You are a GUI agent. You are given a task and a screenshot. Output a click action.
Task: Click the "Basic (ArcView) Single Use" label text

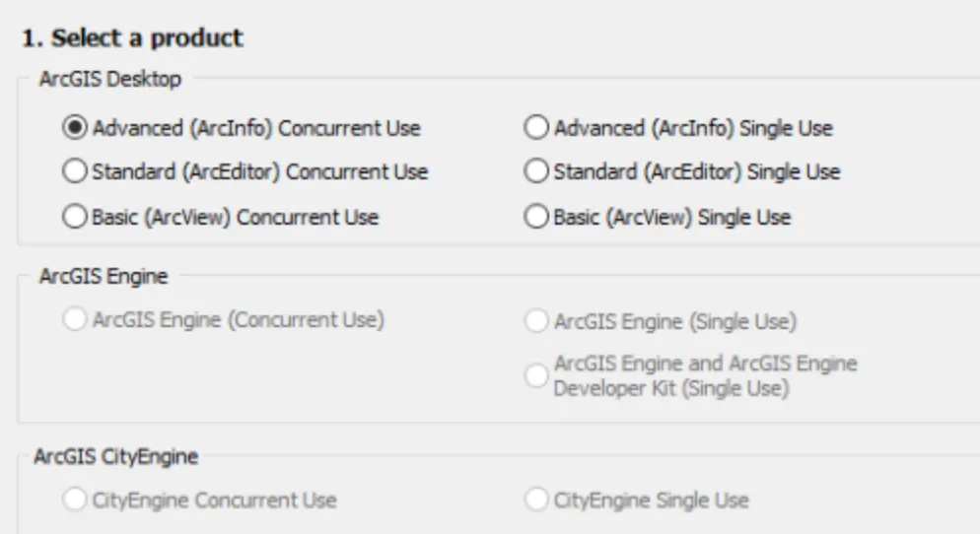[672, 215]
